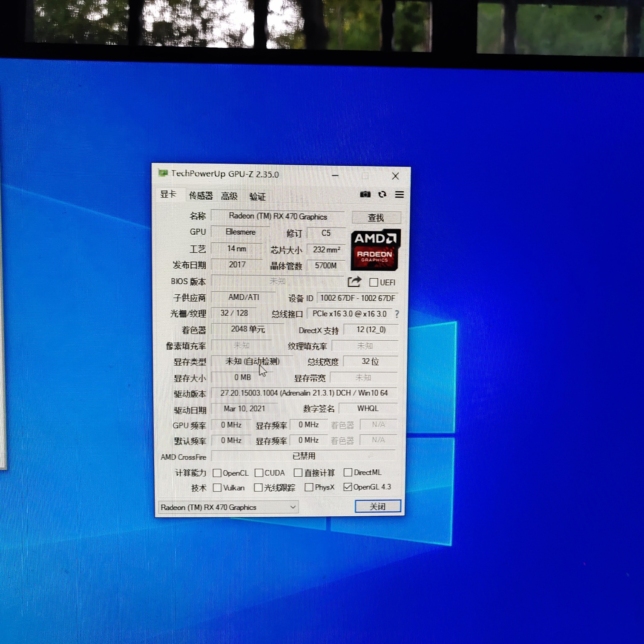Viewport: 644px width, 644px height.
Task: Toggle the 光线跟踪 checkbox
Action: (x=258, y=488)
